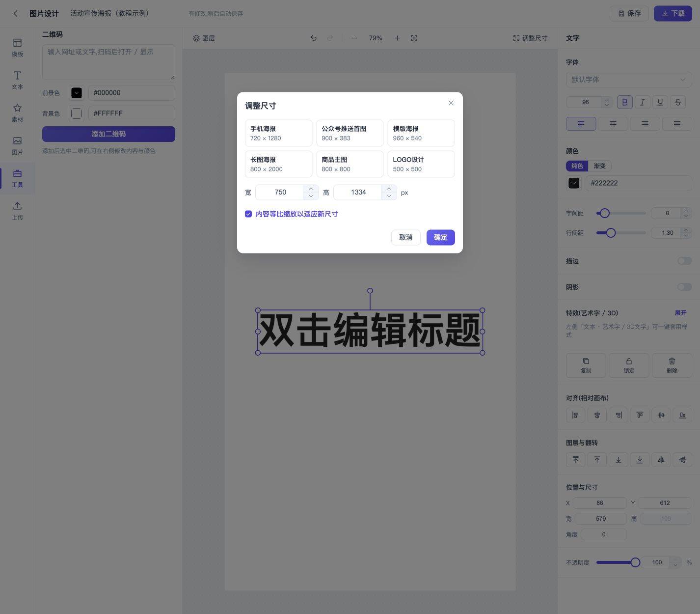Image resolution: width=700 pixels, height=614 pixels.
Task: Confirm the resize with 确定
Action: [440, 237]
